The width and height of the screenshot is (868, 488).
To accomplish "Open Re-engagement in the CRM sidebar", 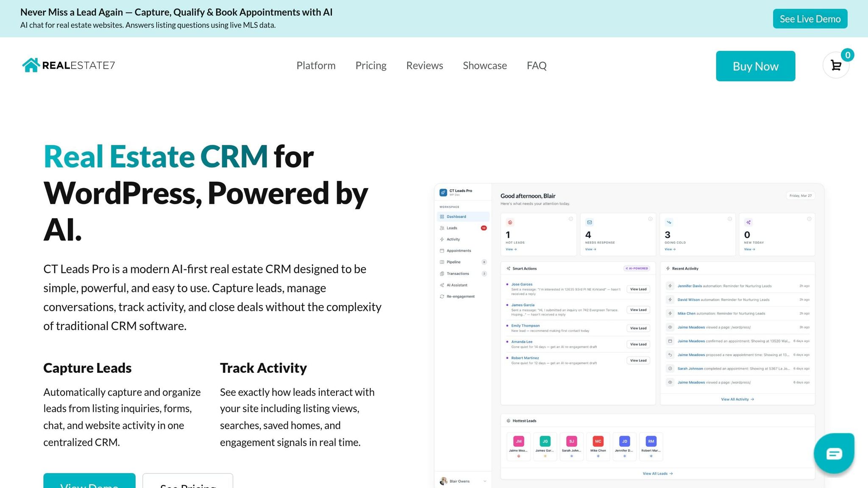I will (x=463, y=297).
